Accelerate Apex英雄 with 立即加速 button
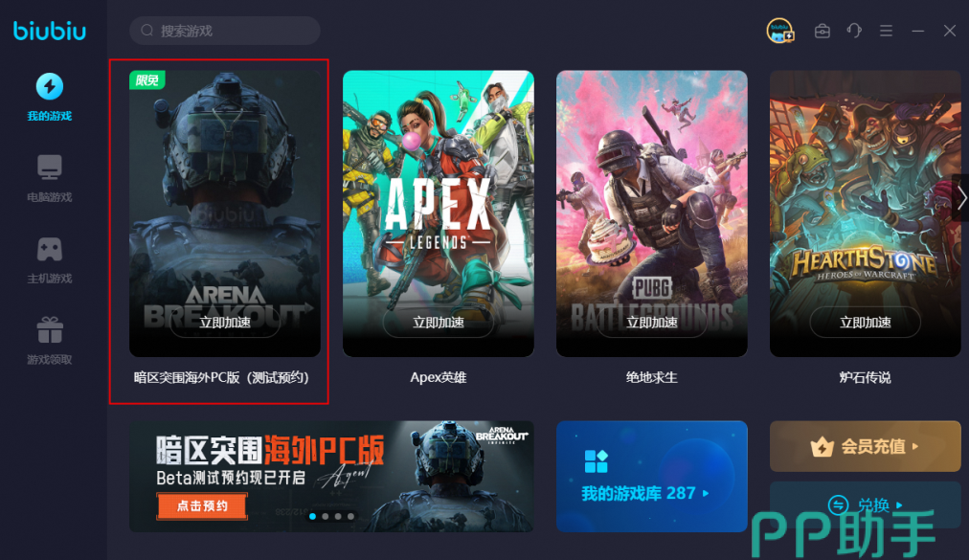This screenshot has height=560, width=969. (x=439, y=322)
